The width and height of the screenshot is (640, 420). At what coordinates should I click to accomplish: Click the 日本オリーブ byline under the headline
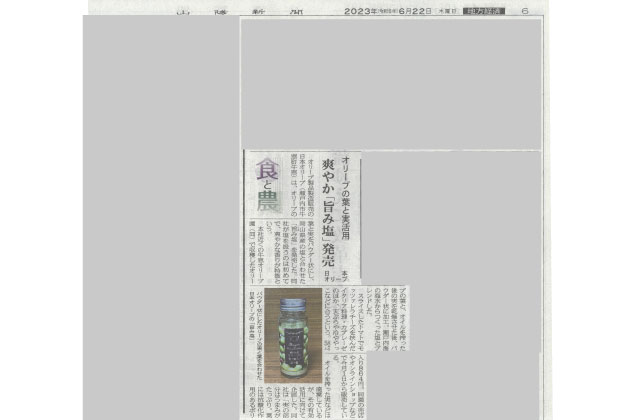pyautogui.click(x=336, y=276)
